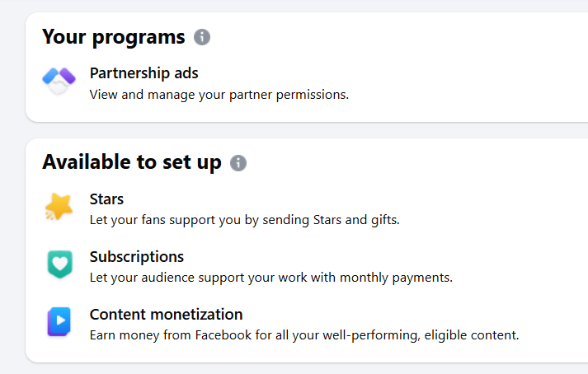Click the Partnership ads handshake icon
588x374 pixels.
(x=59, y=82)
